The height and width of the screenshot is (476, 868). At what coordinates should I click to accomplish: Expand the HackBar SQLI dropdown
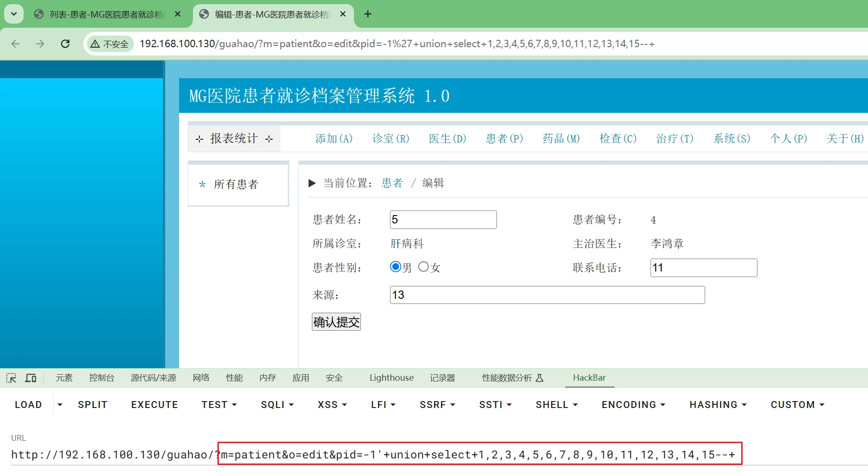pyautogui.click(x=277, y=405)
